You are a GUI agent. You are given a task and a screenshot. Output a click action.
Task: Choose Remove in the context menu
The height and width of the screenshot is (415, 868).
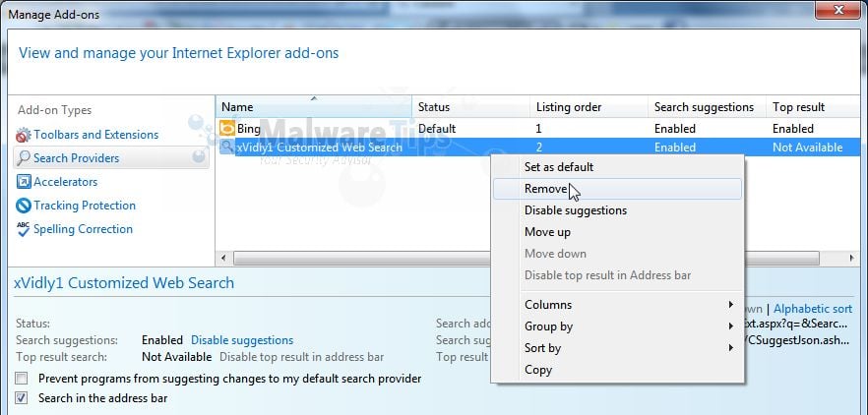pyautogui.click(x=617, y=189)
